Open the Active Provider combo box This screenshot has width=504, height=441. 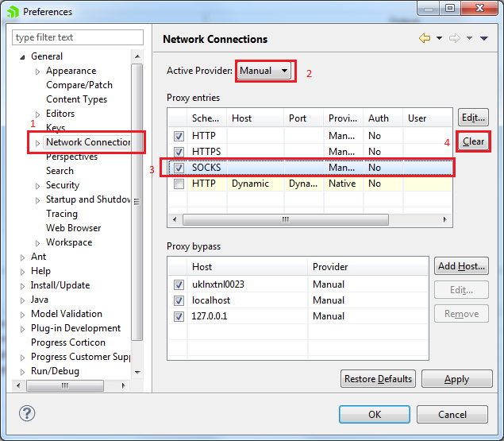[264, 71]
